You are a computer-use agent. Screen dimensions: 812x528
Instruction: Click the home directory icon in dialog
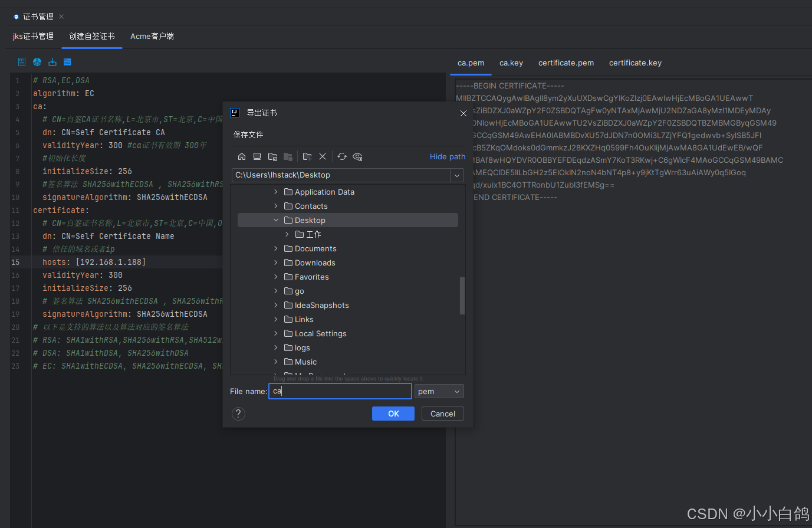[x=242, y=156]
